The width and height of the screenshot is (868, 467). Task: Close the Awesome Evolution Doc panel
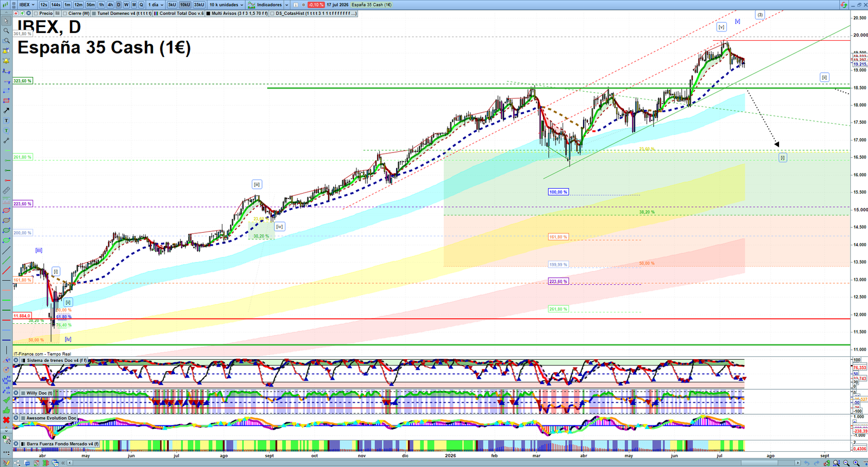pos(16,418)
